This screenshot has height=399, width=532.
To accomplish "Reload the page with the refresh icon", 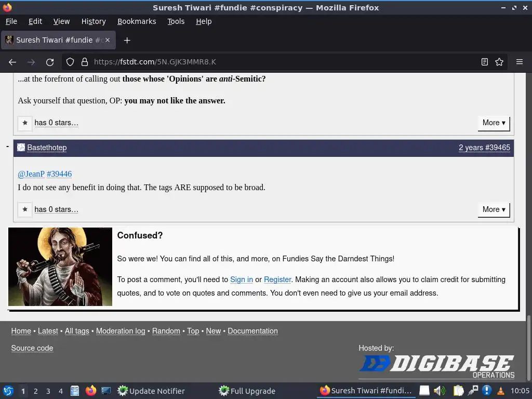I will 50,62.
